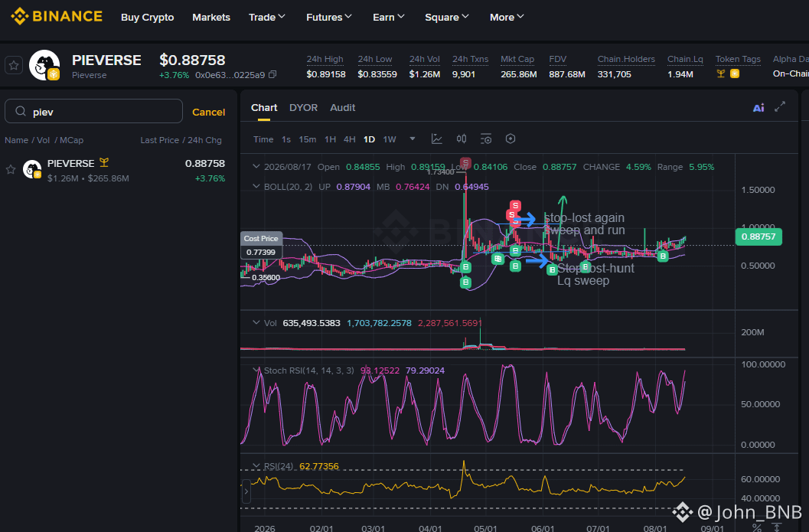This screenshot has width=809, height=532.
Task: Expand the Square menu
Action: [x=447, y=17]
